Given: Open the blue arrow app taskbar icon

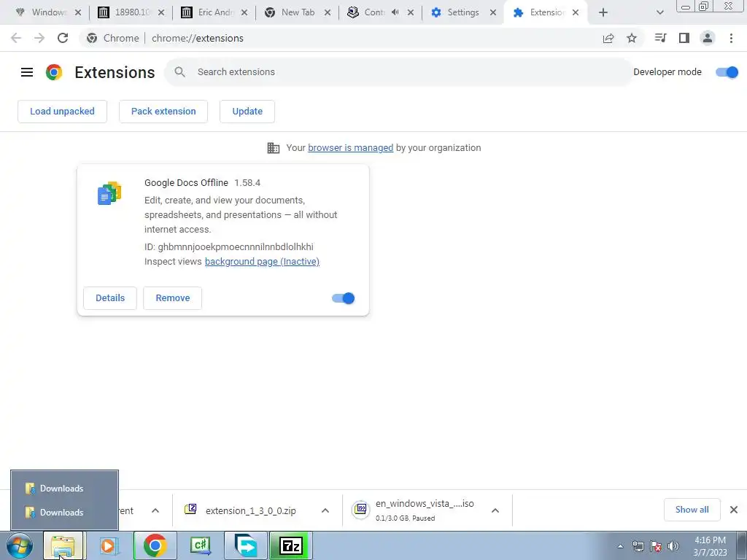Looking at the screenshot, I should click(x=246, y=545).
